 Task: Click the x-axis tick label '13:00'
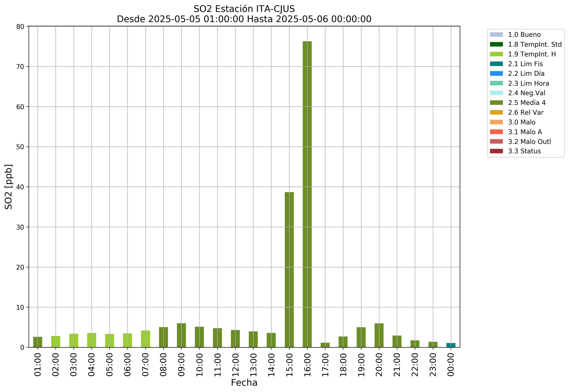tap(253, 365)
